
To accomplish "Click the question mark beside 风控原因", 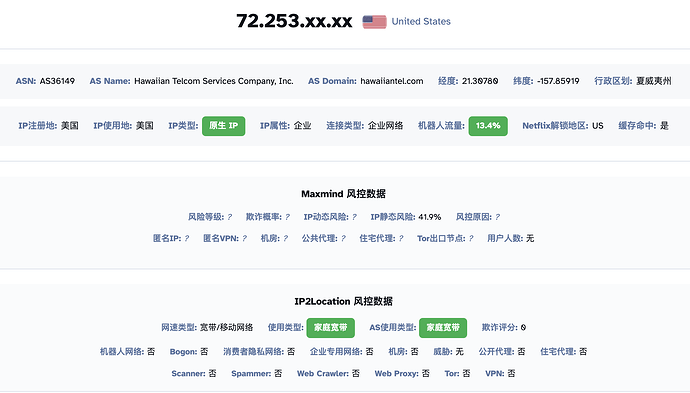I will pyautogui.click(x=497, y=217).
